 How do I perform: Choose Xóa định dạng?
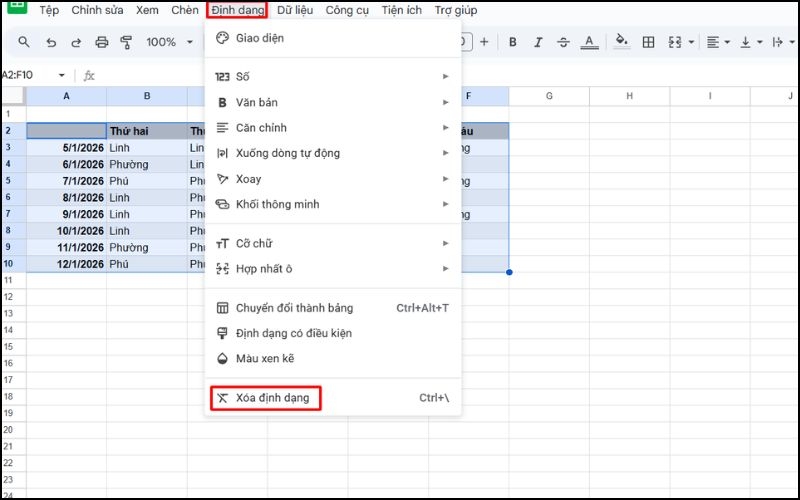pyautogui.click(x=333, y=398)
